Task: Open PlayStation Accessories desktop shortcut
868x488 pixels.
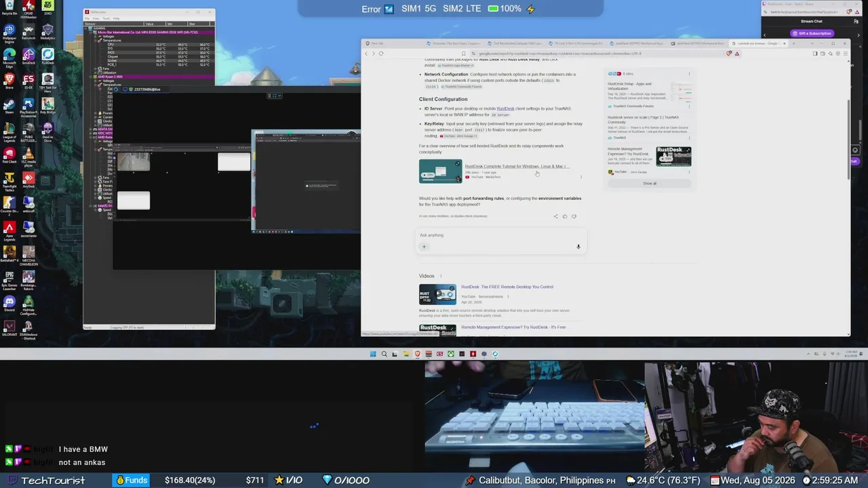Action: 28,108
